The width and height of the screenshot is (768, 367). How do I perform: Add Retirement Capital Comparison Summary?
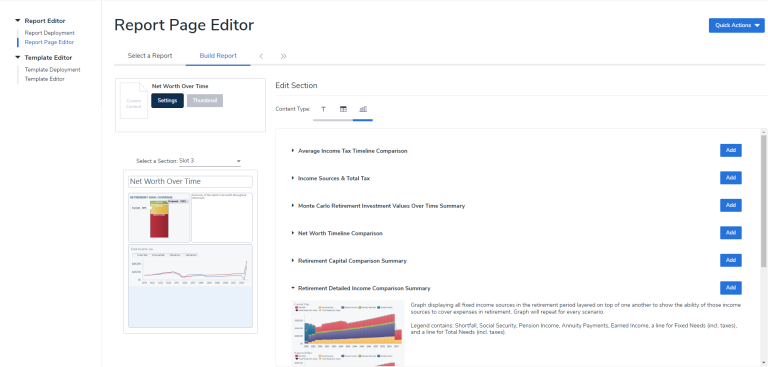point(731,260)
